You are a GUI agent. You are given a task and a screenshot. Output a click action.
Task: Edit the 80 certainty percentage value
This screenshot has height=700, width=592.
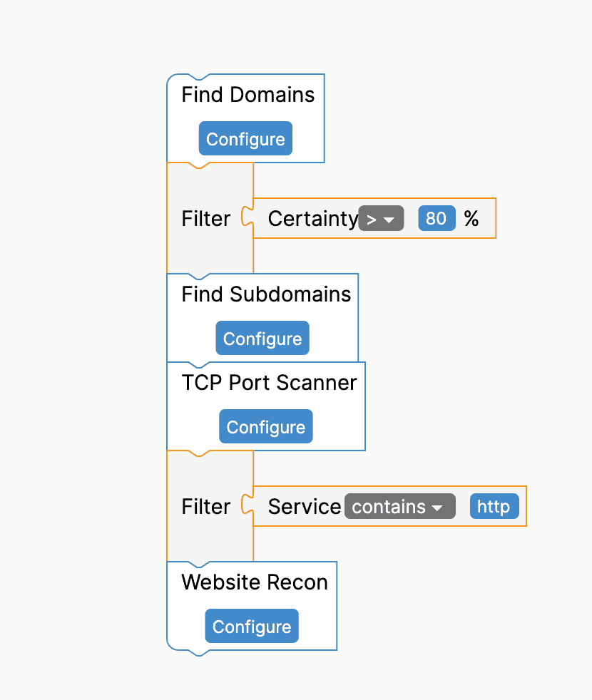[437, 219]
